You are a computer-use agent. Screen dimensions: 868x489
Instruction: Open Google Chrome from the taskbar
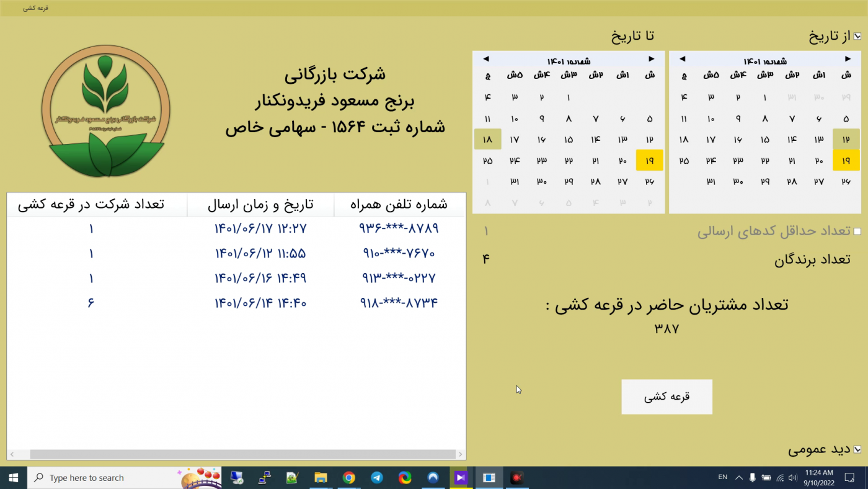pyautogui.click(x=349, y=477)
